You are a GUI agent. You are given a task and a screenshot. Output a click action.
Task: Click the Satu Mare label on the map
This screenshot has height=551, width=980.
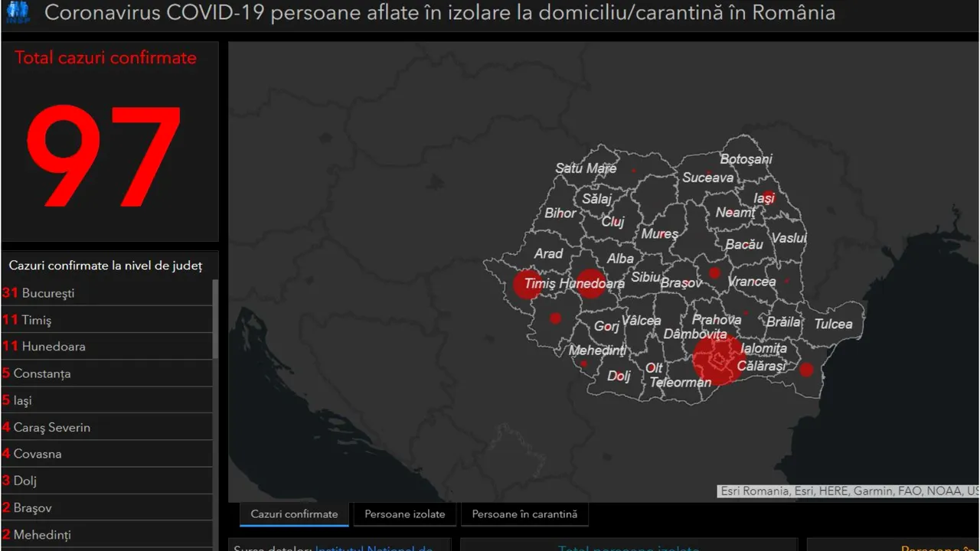point(586,168)
